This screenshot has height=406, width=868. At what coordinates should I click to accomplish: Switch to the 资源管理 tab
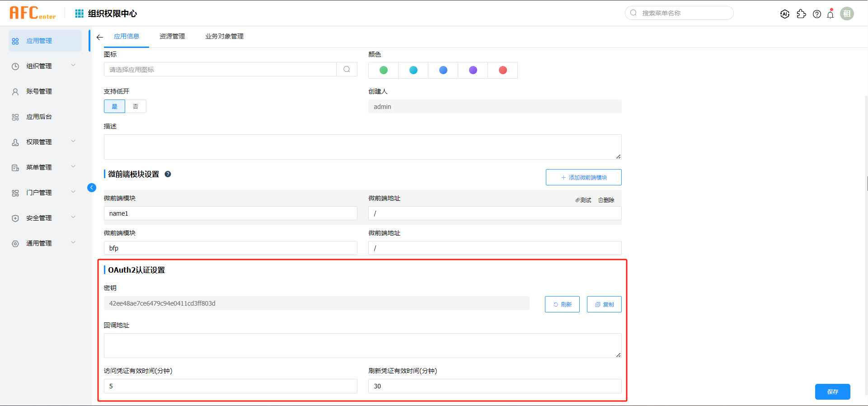pyautogui.click(x=172, y=36)
